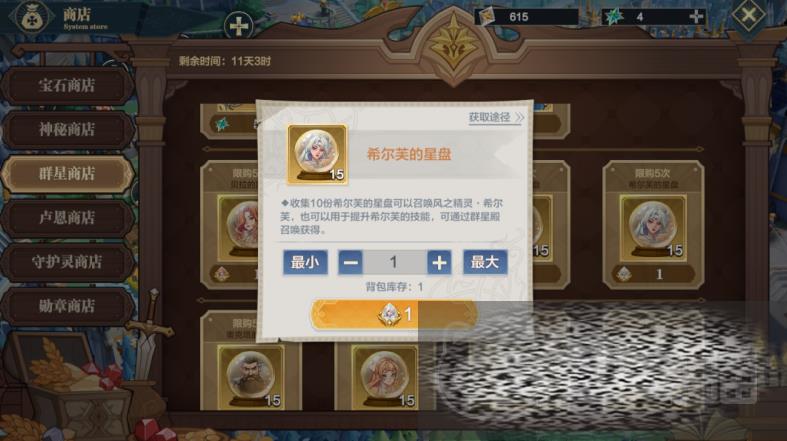Select the bearded hero star disc item
787x441 pixels.
251,376
